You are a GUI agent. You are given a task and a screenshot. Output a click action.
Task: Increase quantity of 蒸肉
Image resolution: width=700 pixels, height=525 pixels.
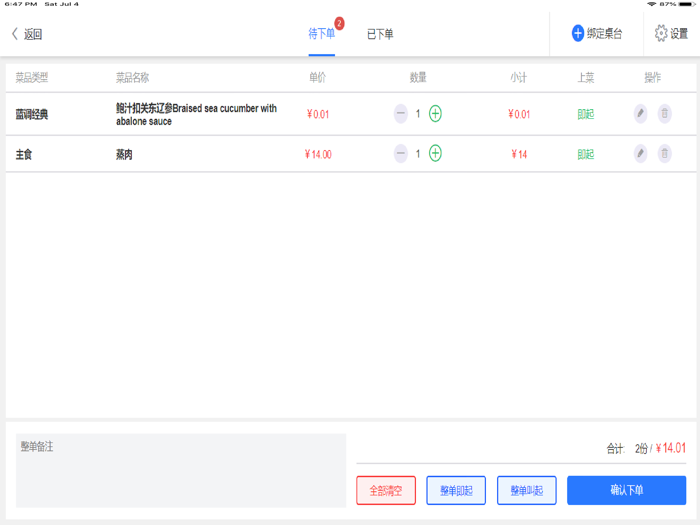(435, 153)
